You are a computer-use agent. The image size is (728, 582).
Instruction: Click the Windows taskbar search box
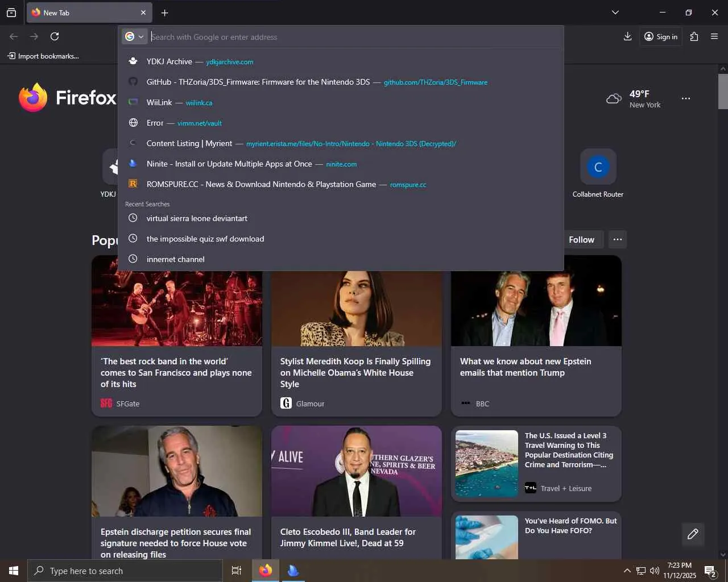tap(125, 571)
